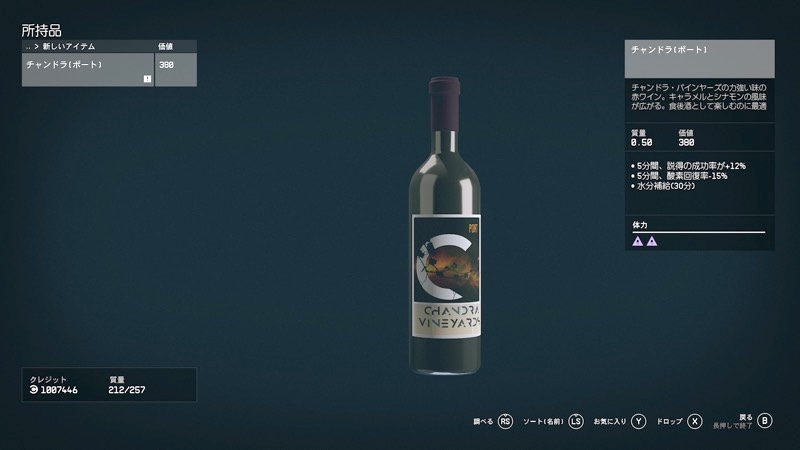Click the second purple health triangle icon

652,241
